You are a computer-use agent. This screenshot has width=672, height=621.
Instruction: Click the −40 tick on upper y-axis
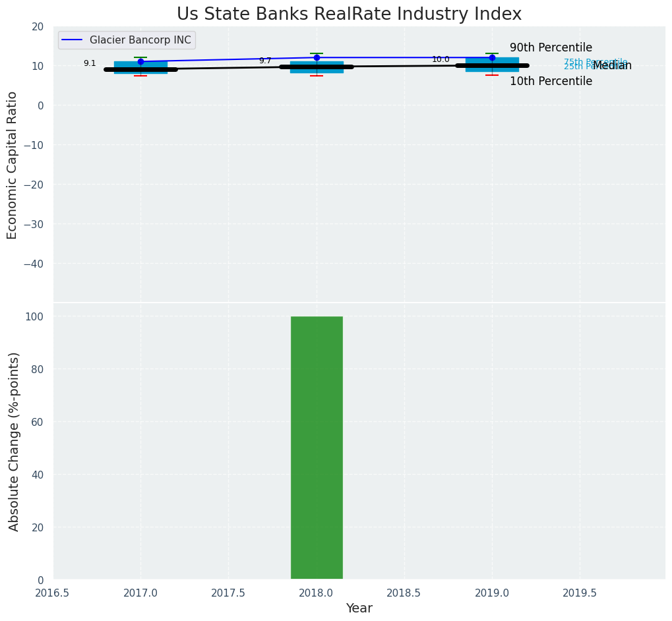(x=32, y=264)
